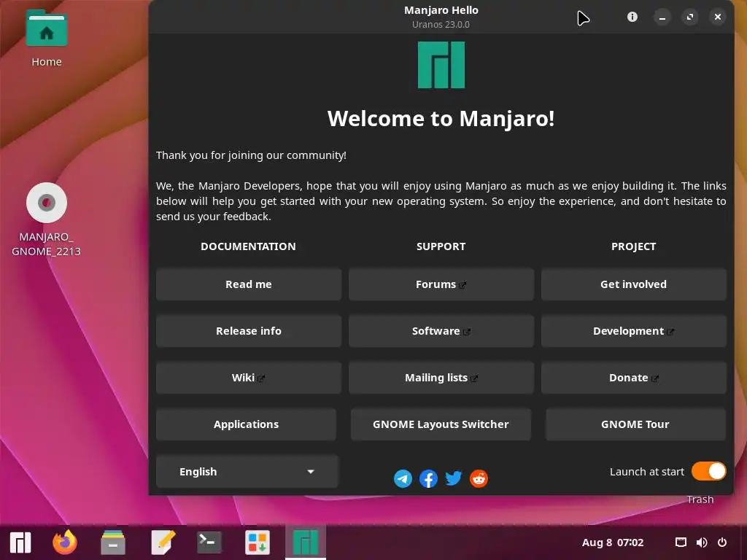Click the Manjaro Hello title text
The image size is (747, 560).
click(441, 10)
